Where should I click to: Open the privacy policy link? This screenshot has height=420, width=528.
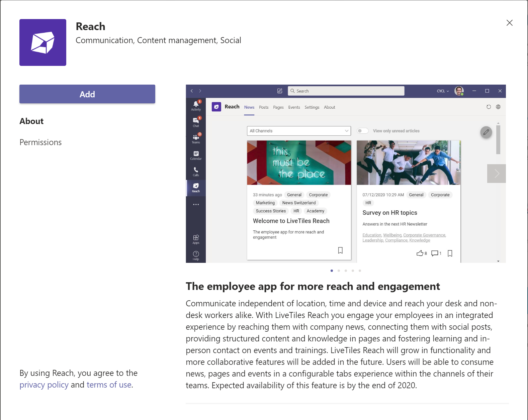point(44,385)
